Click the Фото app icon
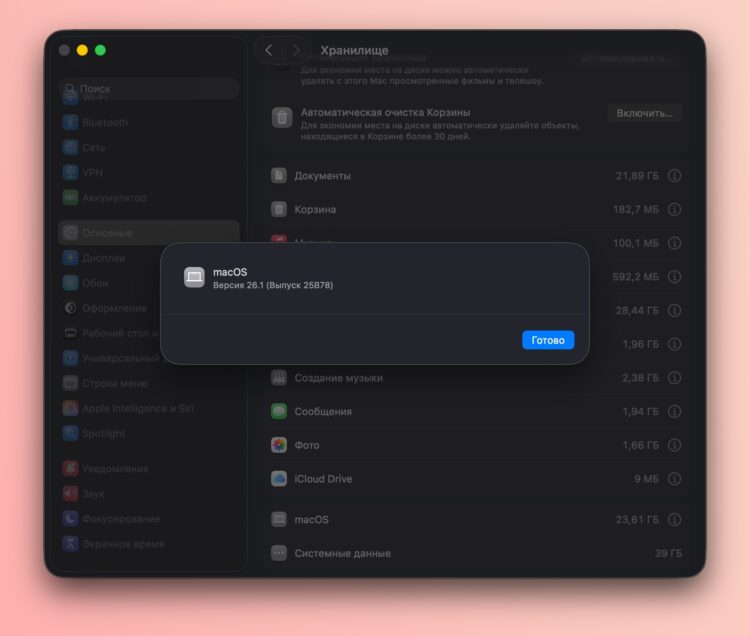750x636 pixels. click(279, 445)
